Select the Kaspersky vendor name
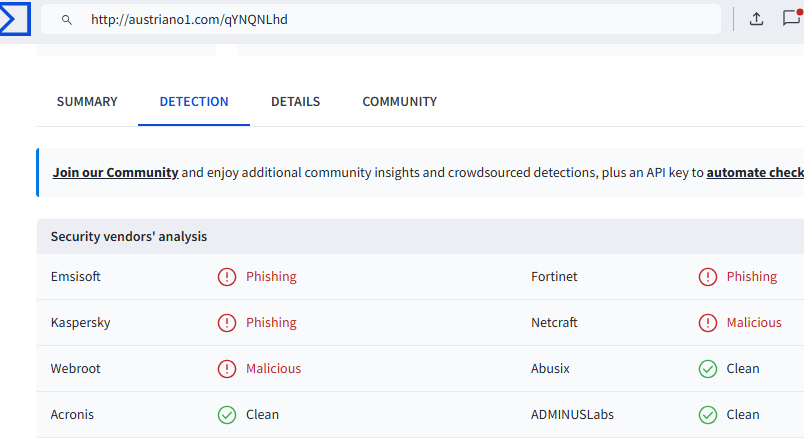804x438 pixels. pyautogui.click(x=81, y=323)
